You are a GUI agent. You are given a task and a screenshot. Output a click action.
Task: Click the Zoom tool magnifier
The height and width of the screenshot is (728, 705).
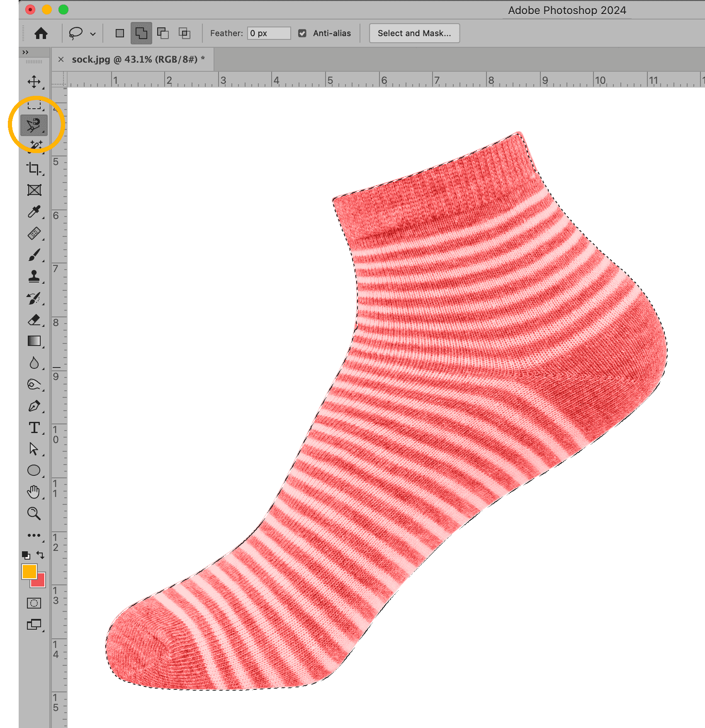tap(34, 514)
